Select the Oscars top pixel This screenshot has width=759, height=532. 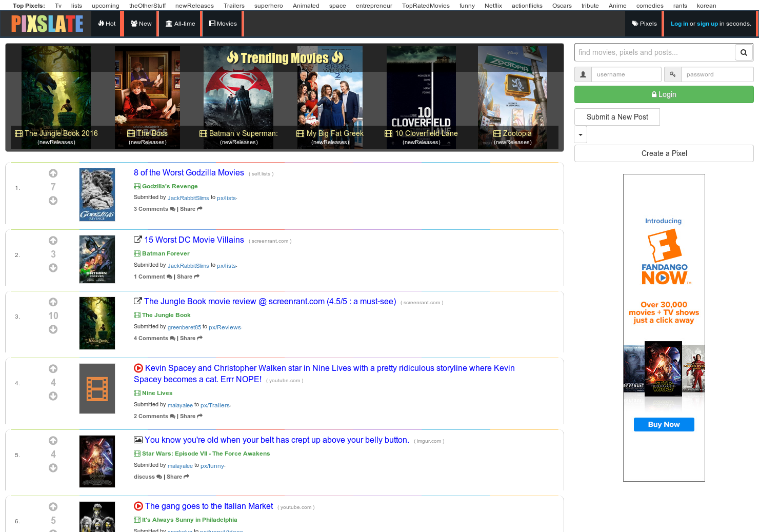tap(562, 6)
